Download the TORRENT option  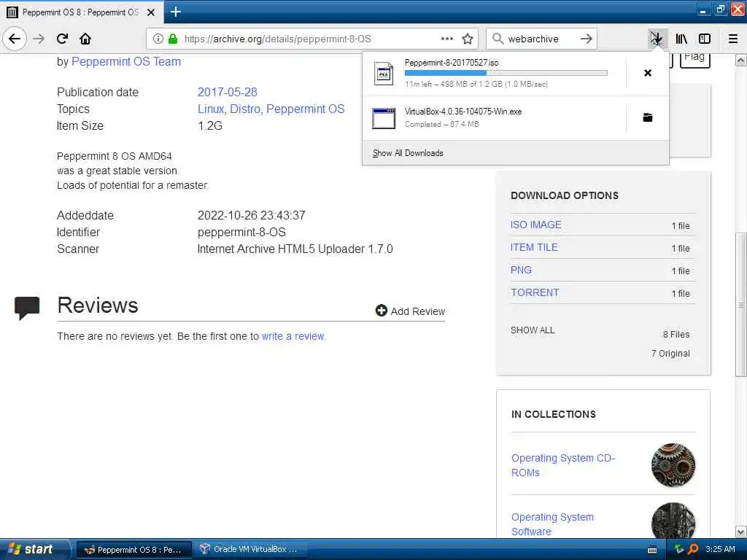pyautogui.click(x=535, y=292)
